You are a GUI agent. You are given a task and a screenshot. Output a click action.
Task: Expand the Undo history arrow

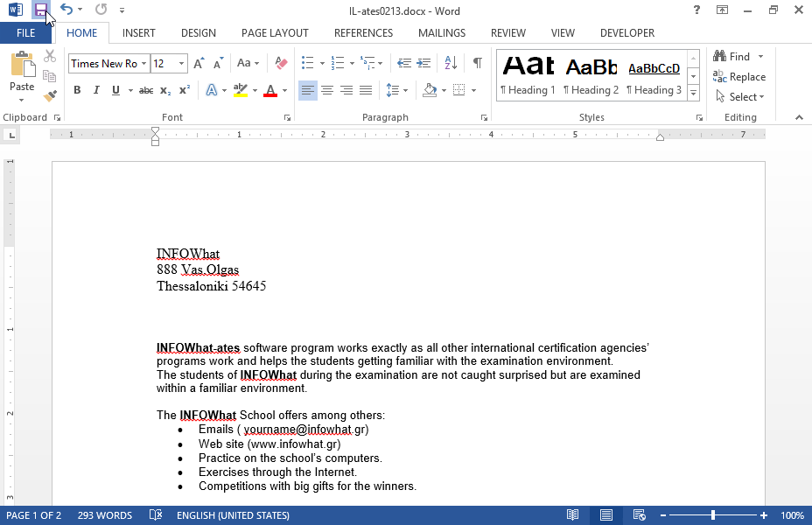[x=80, y=10]
